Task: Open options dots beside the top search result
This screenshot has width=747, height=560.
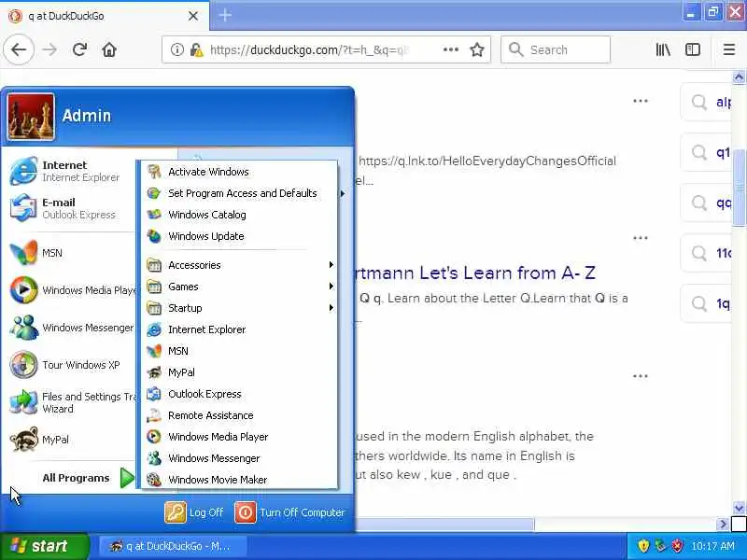Action: (x=641, y=101)
